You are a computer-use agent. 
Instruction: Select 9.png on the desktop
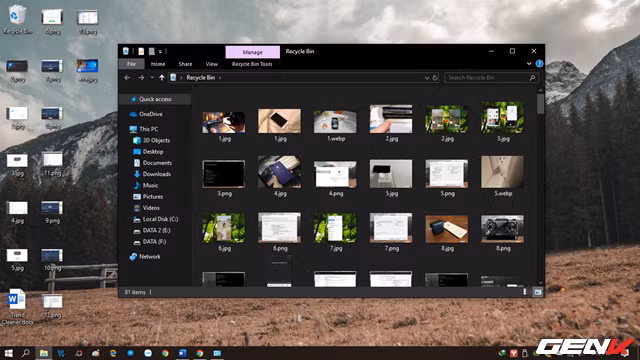[x=52, y=212]
